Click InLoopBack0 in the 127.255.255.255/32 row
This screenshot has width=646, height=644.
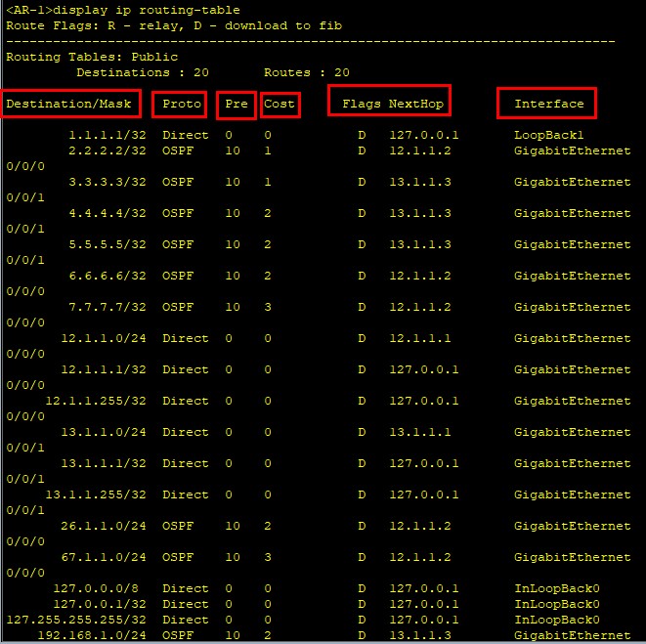(x=557, y=621)
